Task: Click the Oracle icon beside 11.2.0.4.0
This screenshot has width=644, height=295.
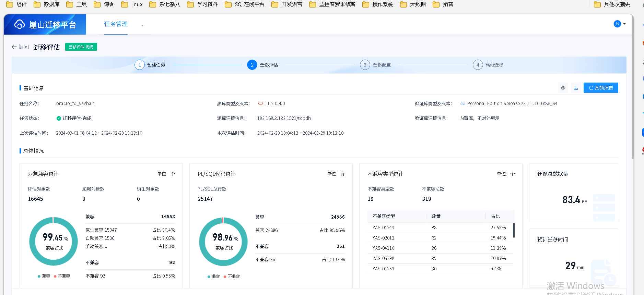Action: pos(260,103)
